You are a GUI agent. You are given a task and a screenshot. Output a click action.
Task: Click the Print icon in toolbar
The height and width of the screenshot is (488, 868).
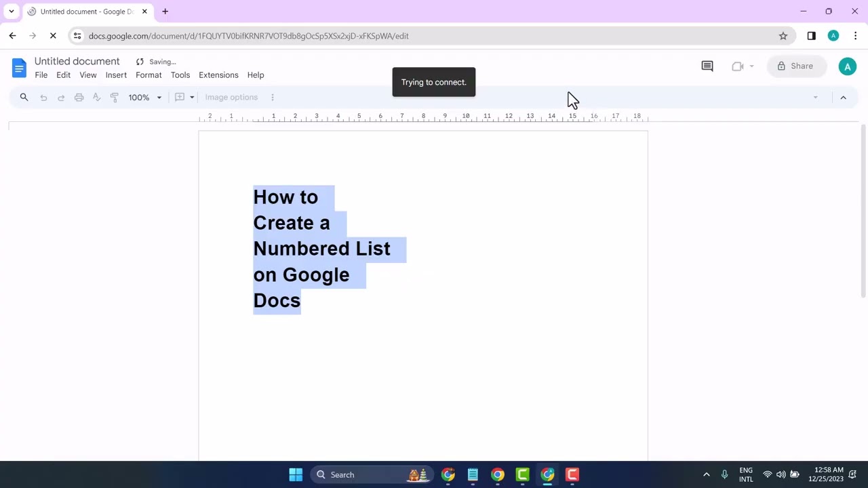tap(79, 98)
